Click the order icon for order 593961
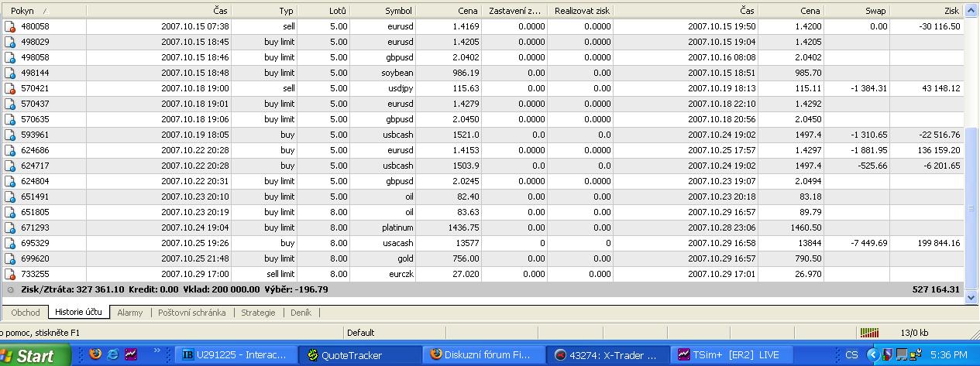Viewport: 980px width, 366px height. pos(10,135)
